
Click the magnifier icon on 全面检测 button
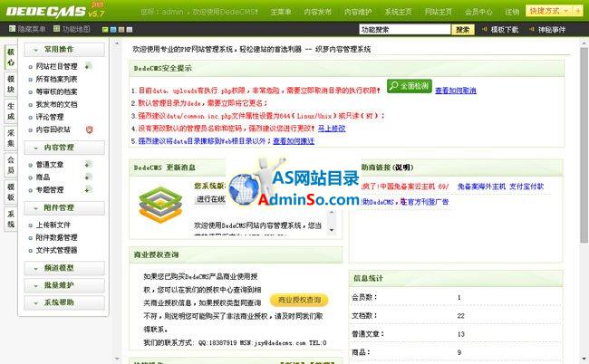pos(393,86)
